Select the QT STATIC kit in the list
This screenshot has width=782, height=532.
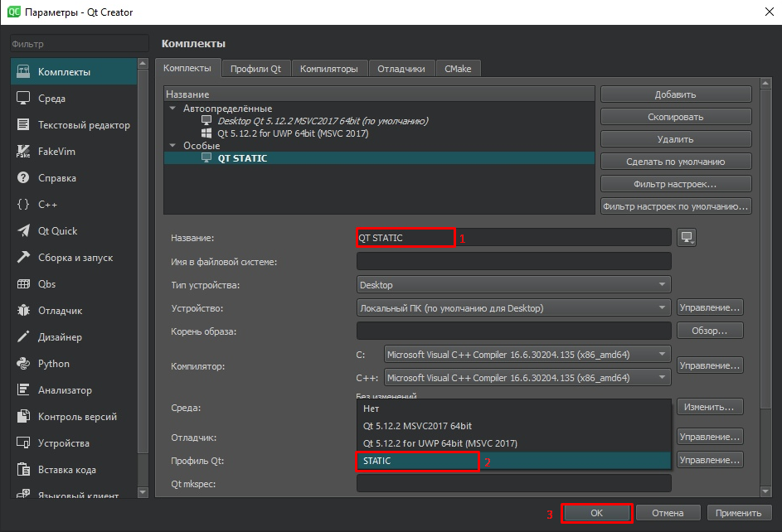click(379, 158)
